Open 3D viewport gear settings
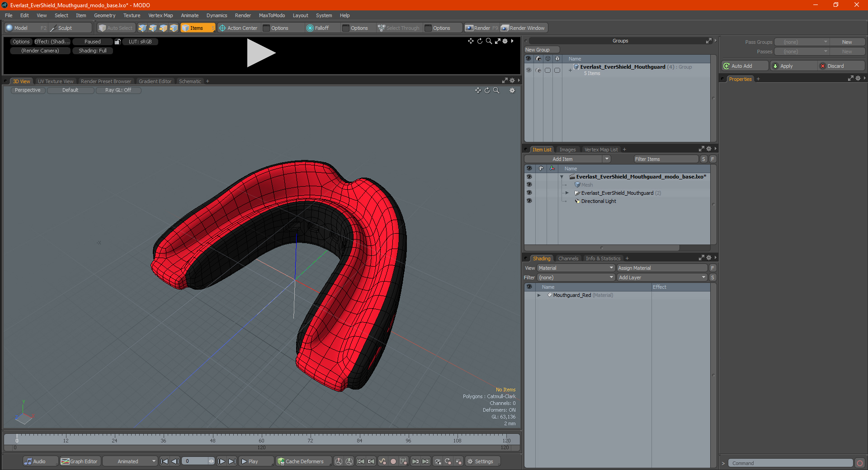This screenshot has height=470, width=868. (512, 90)
